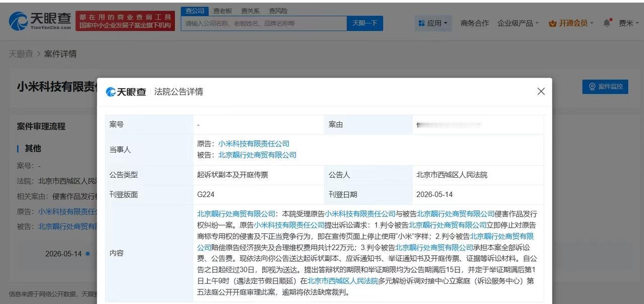Open plaintiff 小米科技有限责任公司 link in 当事人 row
Viewport: 644px width, 304px height.
pyautogui.click(x=254, y=143)
